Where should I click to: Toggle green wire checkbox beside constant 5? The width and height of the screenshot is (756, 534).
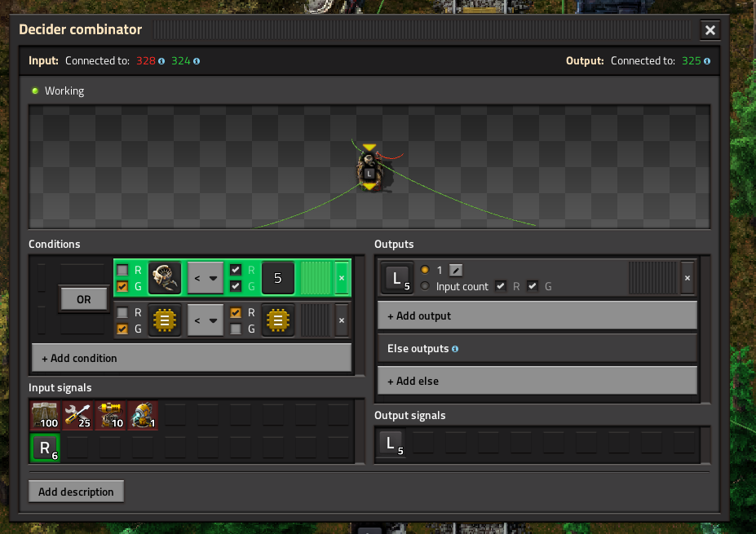point(236,286)
